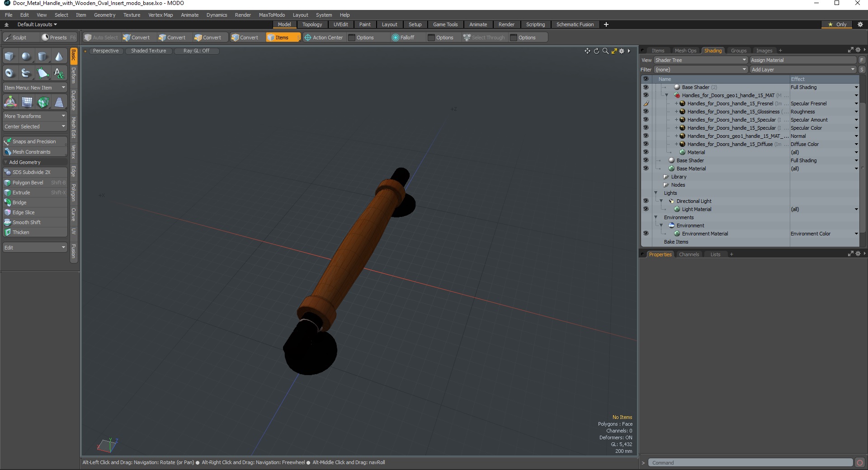The width and height of the screenshot is (868, 470).
Task: Open the Edit dropdown in tool panel
Action: (35, 248)
